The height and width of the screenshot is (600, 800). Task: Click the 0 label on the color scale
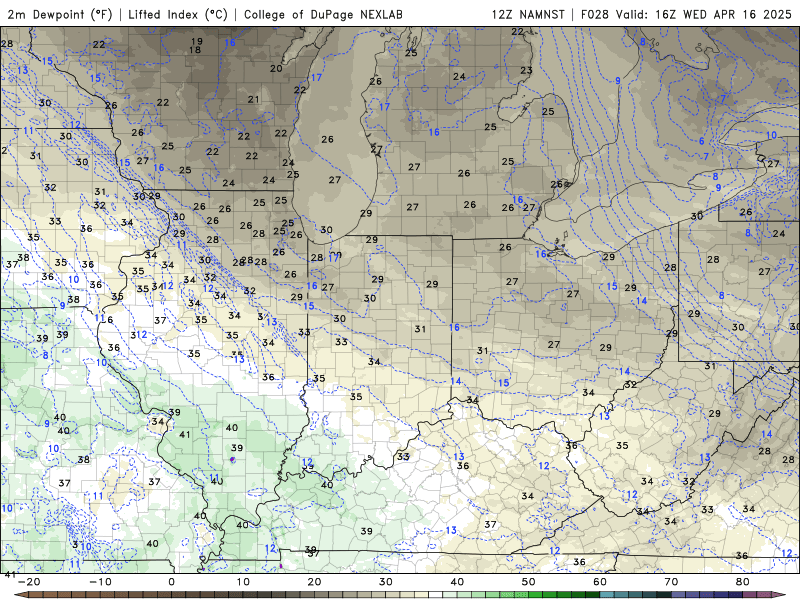(x=171, y=582)
